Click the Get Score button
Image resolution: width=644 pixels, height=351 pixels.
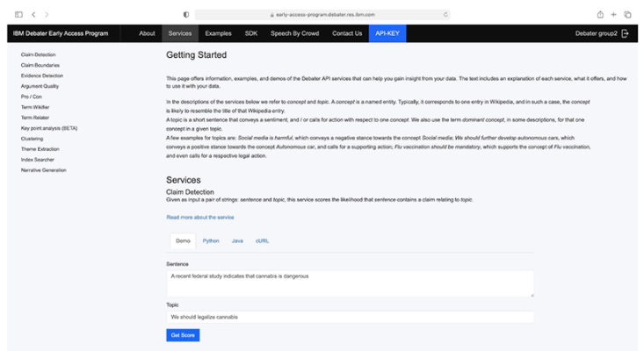click(x=183, y=335)
